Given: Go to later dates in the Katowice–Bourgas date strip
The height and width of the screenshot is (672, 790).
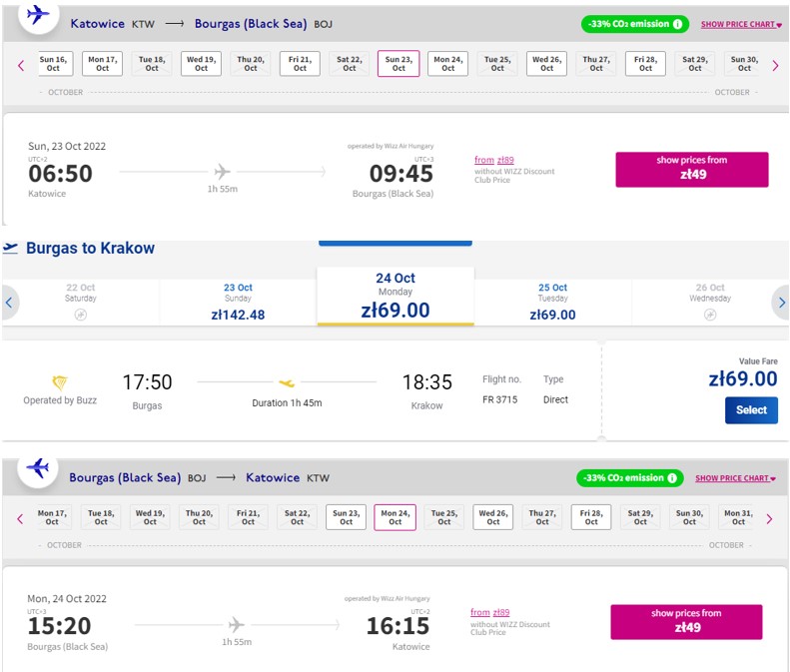Looking at the screenshot, I should point(775,65).
